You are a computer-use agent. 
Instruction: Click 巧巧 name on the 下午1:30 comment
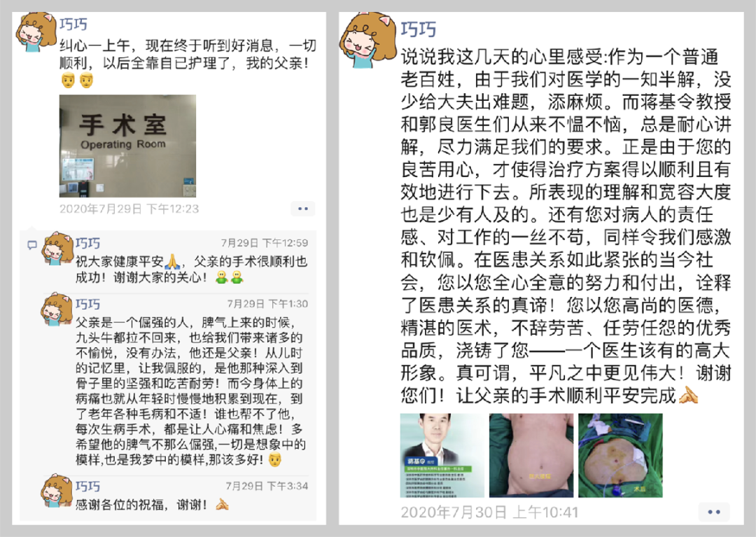point(87,304)
